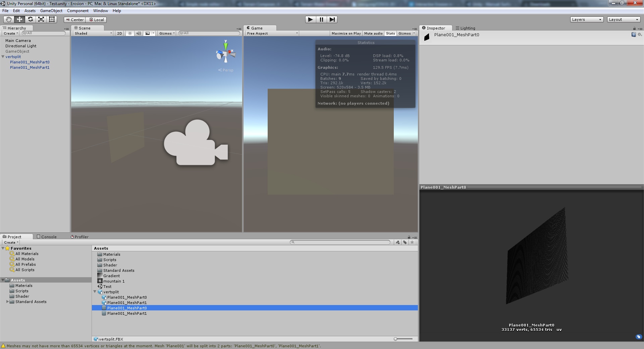
Task: Switch pivot mode with the Local button
Action: pos(97,19)
